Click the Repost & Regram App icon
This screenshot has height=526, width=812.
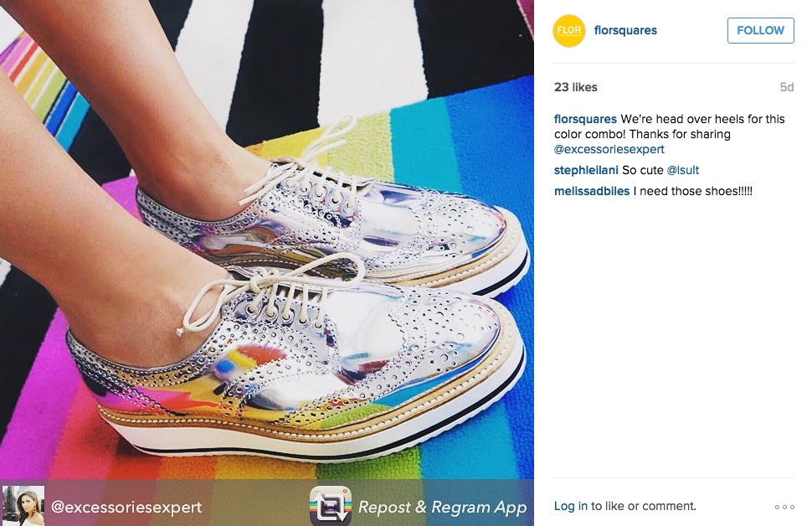[331, 505]
